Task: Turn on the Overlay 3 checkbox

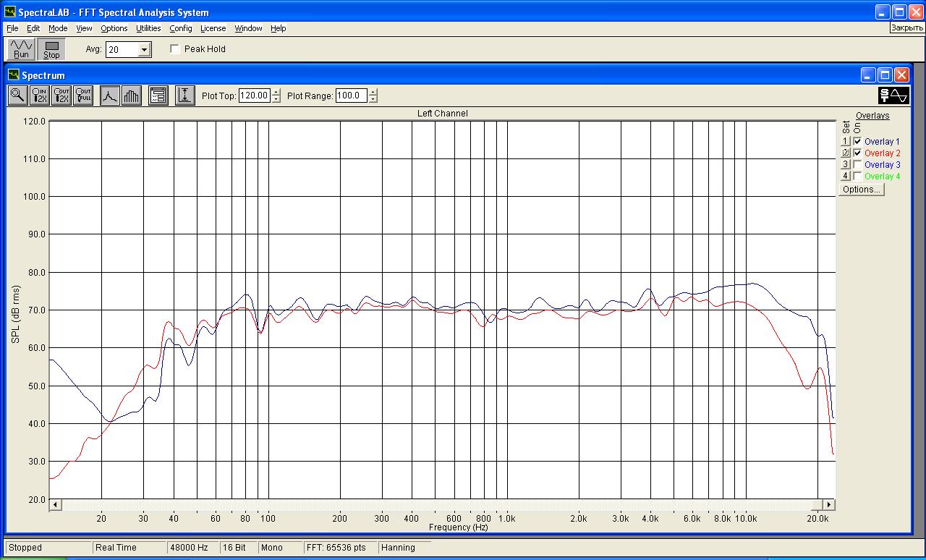Action: coord(857,165)
